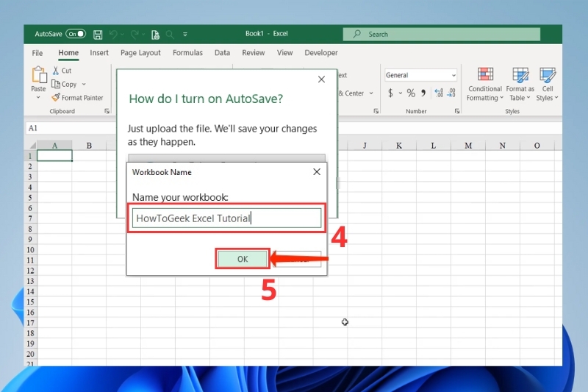Open the Data tab

point(222,53)
